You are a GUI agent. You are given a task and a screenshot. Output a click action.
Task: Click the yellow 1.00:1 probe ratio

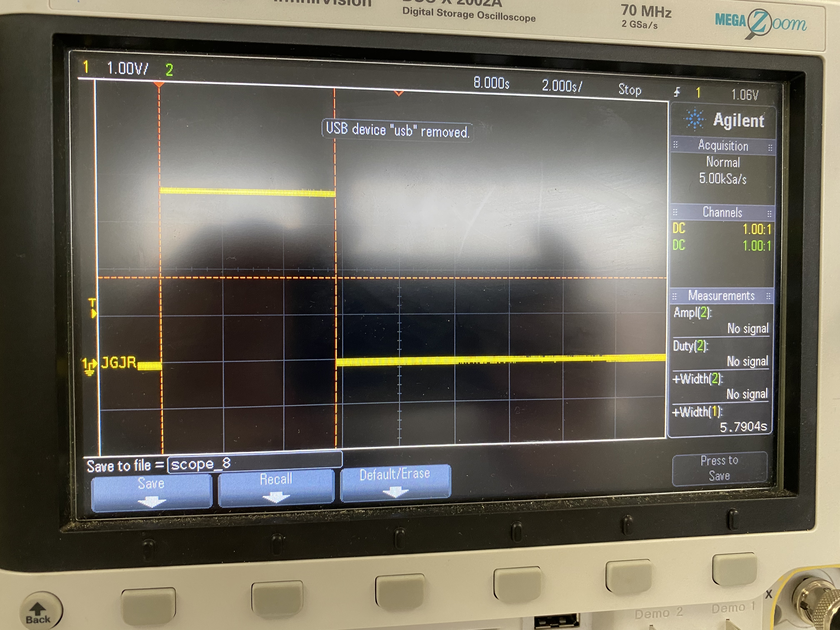click(757, 229)
